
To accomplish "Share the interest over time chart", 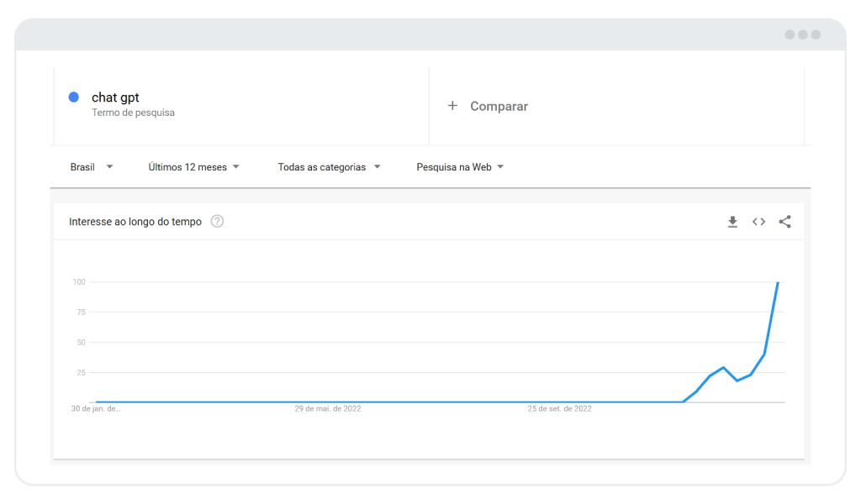I will click(784, 222).
